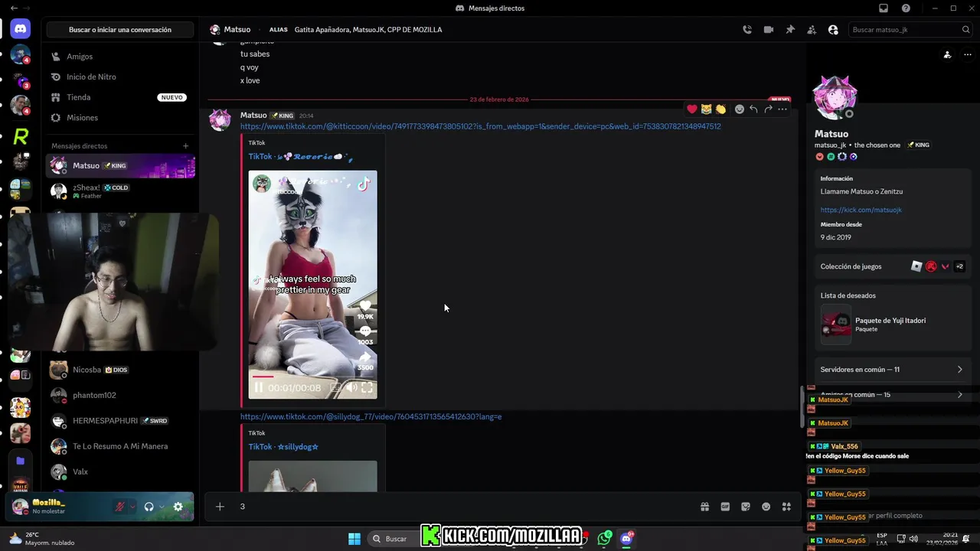Screen dimensions: 980x551
Task: Open the plus two games badge
Action: pyautogui.click(x=959, y=266)
